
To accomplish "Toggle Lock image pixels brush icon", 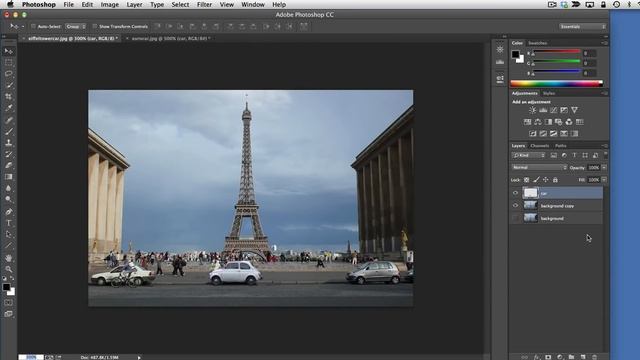I will (x=536, y=180).
